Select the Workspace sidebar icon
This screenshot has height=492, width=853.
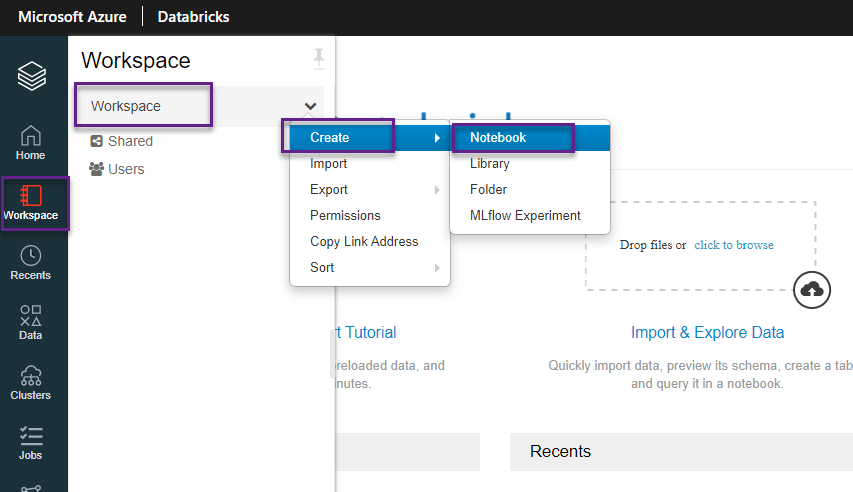coord(31,202)
